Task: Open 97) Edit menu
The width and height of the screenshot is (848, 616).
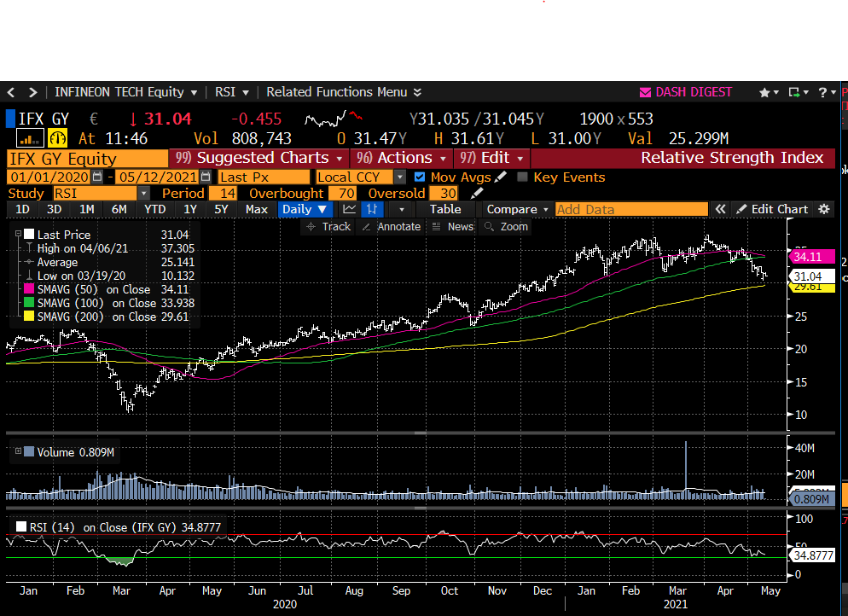Action: [491, 158]
